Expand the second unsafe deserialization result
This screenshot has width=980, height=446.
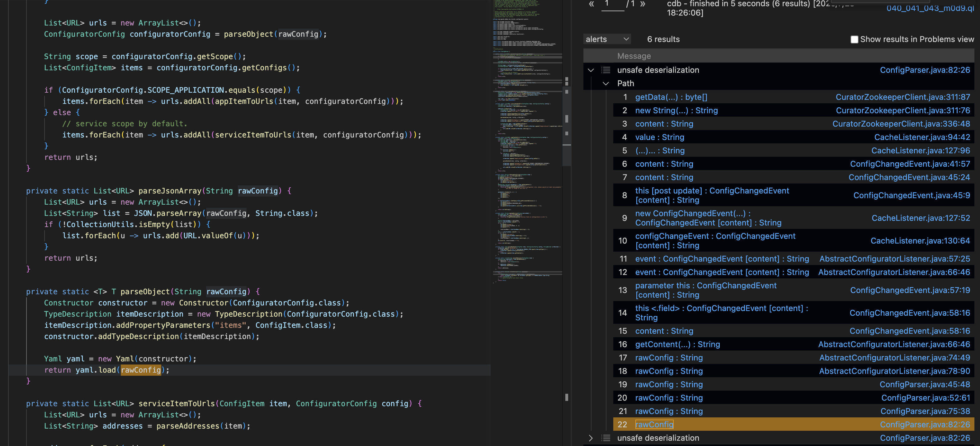[591, 438]
